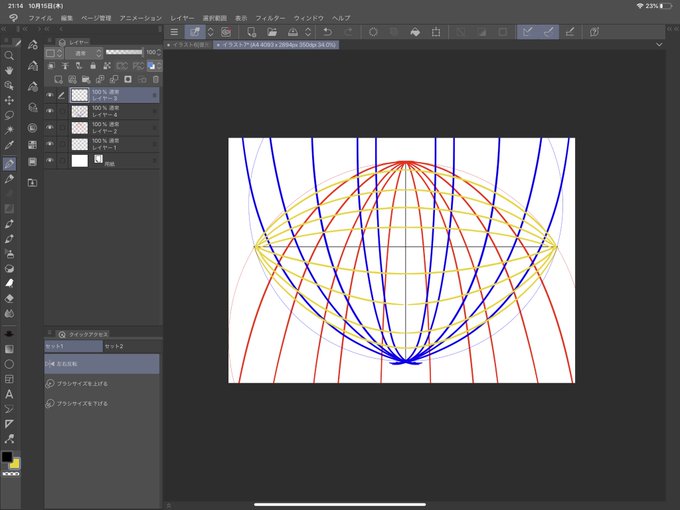Collapse the left panel double-arrow

point(3,29)
